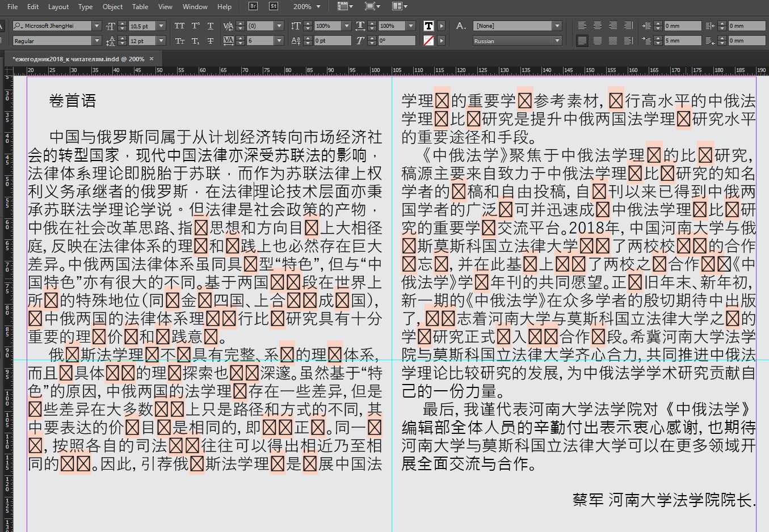Open the Type menu

coord(86,7)
